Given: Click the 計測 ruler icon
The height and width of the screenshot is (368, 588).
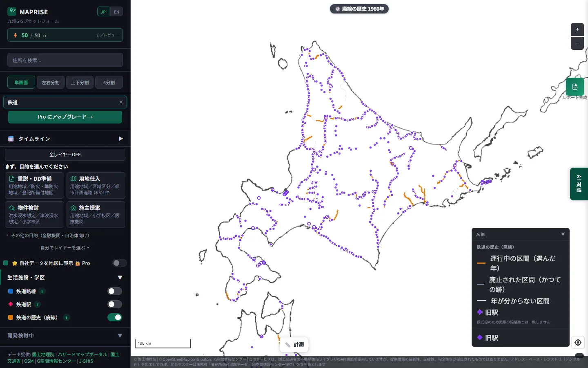Looking at the screenshot, I should pos(287,345).
